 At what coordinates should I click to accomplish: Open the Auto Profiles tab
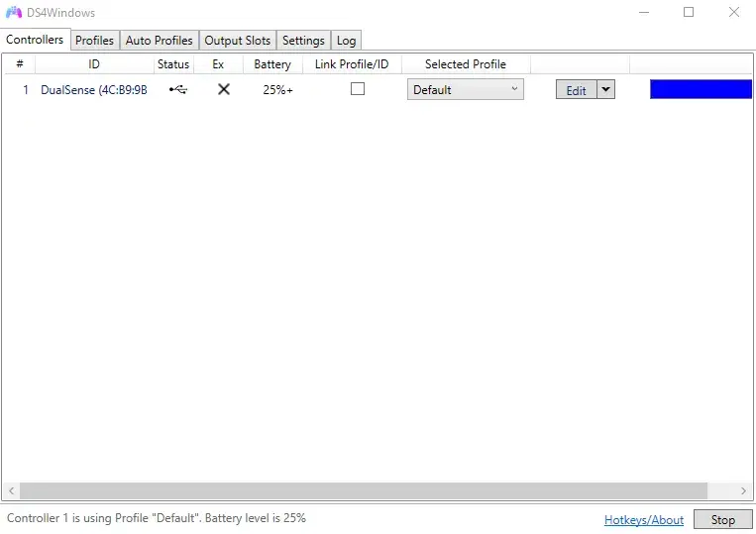click(x=160, y=41)
